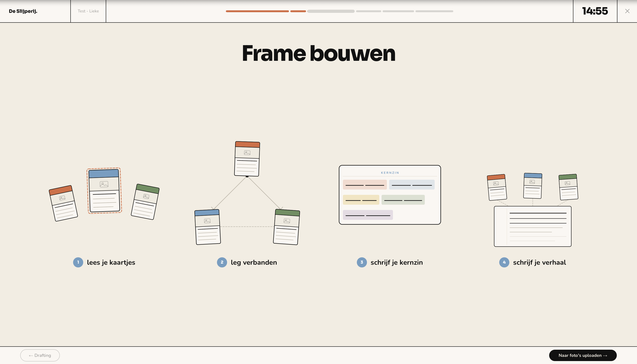
Task: Click the story document illustration in step 4
Action: click(x=533, y=226)
